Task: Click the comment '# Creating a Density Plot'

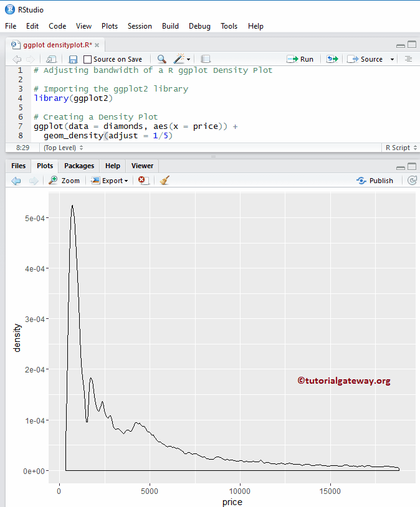Action: 95,116
